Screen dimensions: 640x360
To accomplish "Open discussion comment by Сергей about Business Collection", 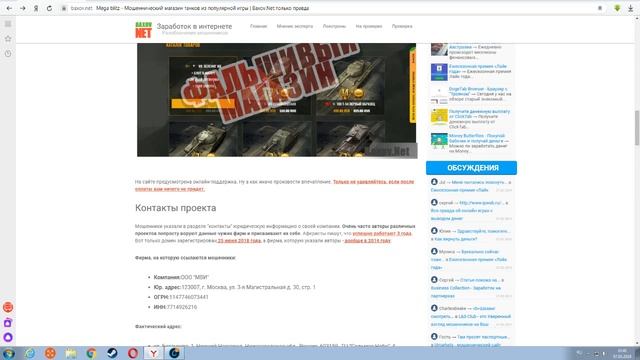I will pyautogui.click(x=471, y=288).
